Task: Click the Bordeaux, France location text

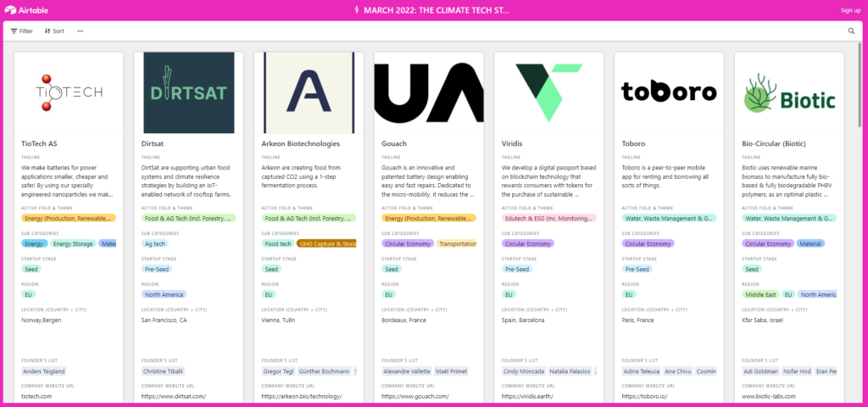Action: click(x=404, y=320)
